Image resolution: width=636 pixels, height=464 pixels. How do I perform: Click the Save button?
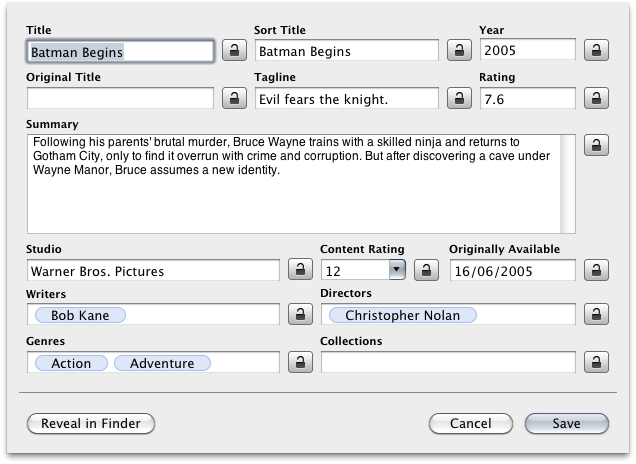click(x=566, y=424)
